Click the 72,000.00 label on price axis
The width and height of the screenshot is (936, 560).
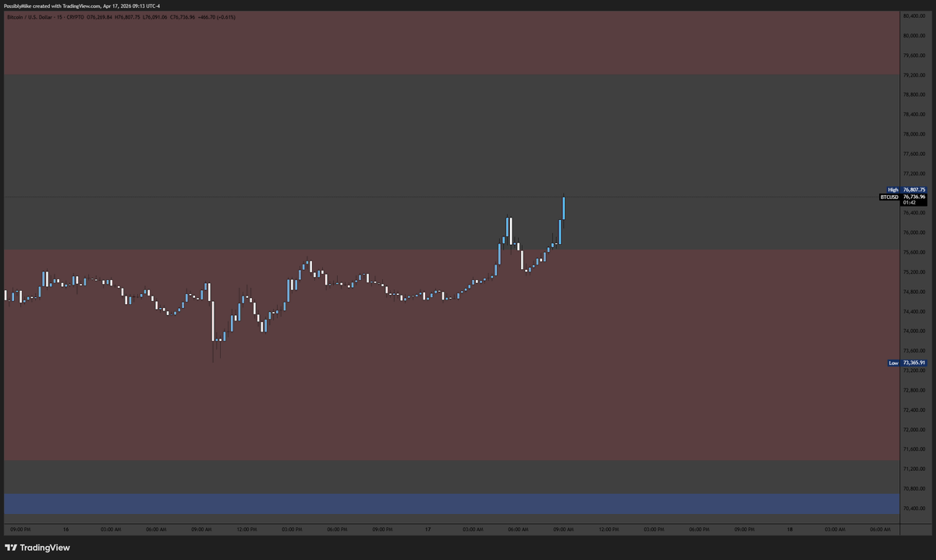click(913, 430)
